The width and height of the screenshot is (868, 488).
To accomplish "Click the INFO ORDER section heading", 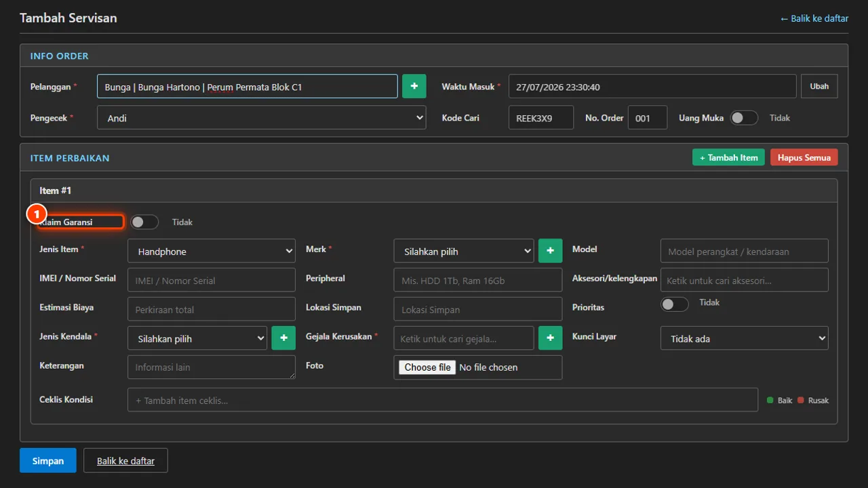I will tap(60, 56).
